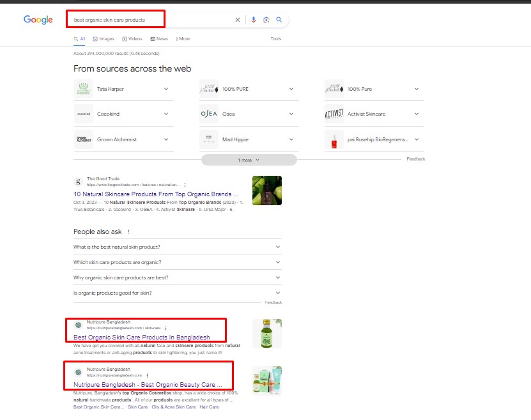Open the three-dot menu beside People also ask
The image size is (531, 420).
(x=128, y=231)
